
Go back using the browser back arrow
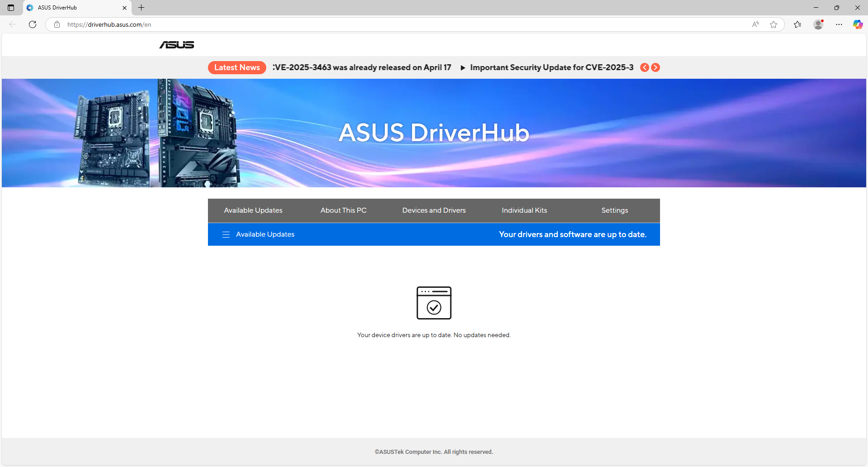click(x=13, y=24)
